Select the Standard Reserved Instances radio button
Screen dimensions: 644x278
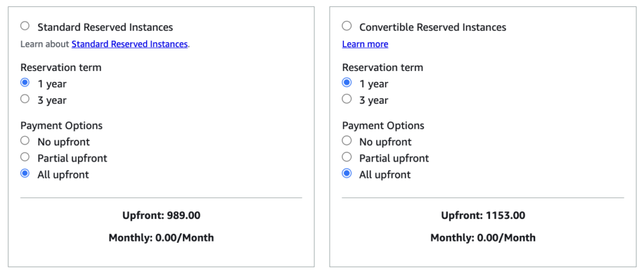pyautogui.click(x=25, y=26)
